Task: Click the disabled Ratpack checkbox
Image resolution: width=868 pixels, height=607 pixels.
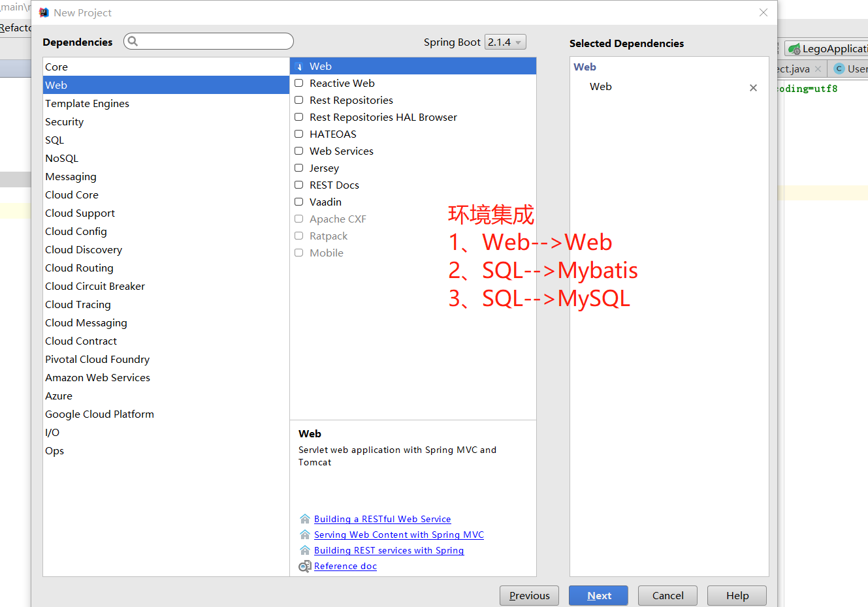Action: point(299,236)
